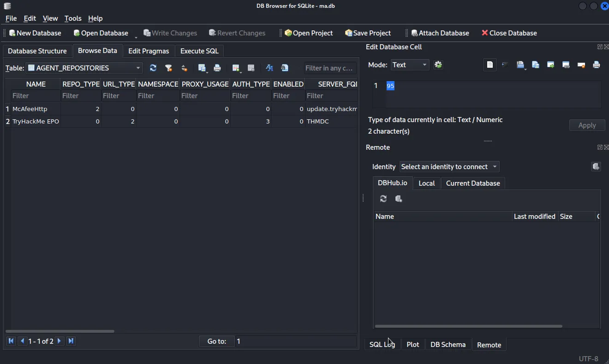This screenshot has width=609, height=364.
Task: Open the Identity connection dropdown
Action: click(449, 167)
